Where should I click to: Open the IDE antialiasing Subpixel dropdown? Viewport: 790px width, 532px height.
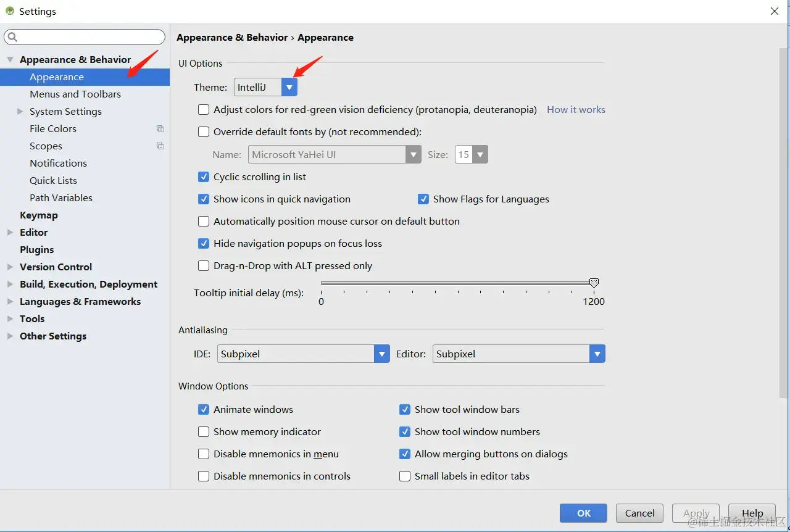[x=304, y=354]
